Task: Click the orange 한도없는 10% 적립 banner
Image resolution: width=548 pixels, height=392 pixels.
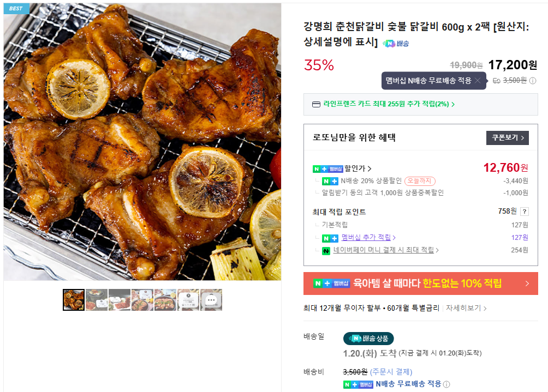Action: pos(420,284)
